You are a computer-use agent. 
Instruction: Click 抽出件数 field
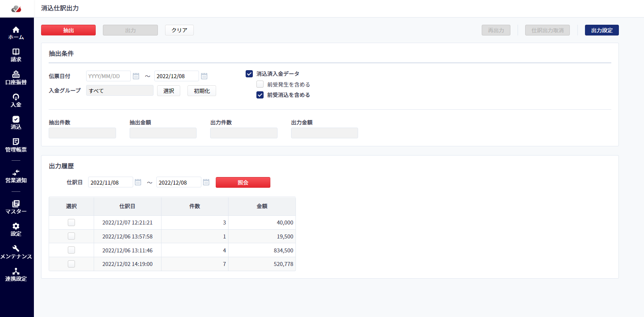(x=82, y=133)
